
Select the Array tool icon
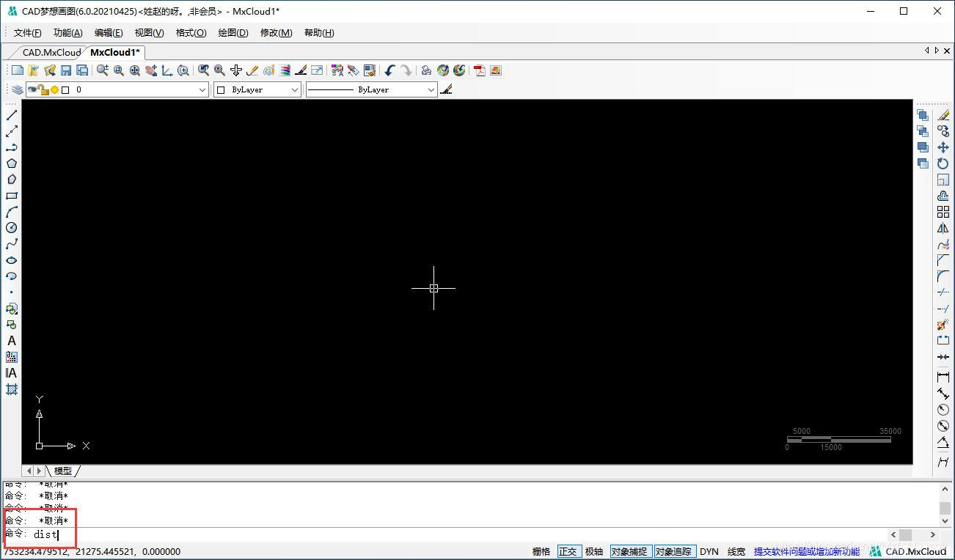click(943, 212)
